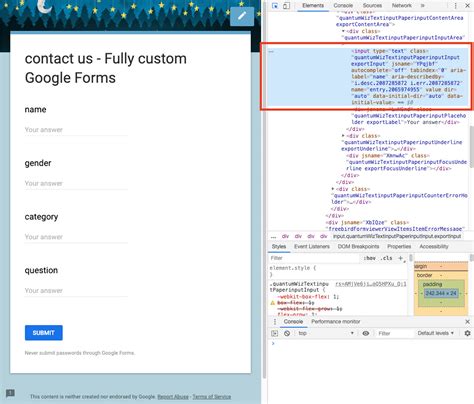Clear the console icon
Viewport: 474px width, 404px height.
(287, 333)
